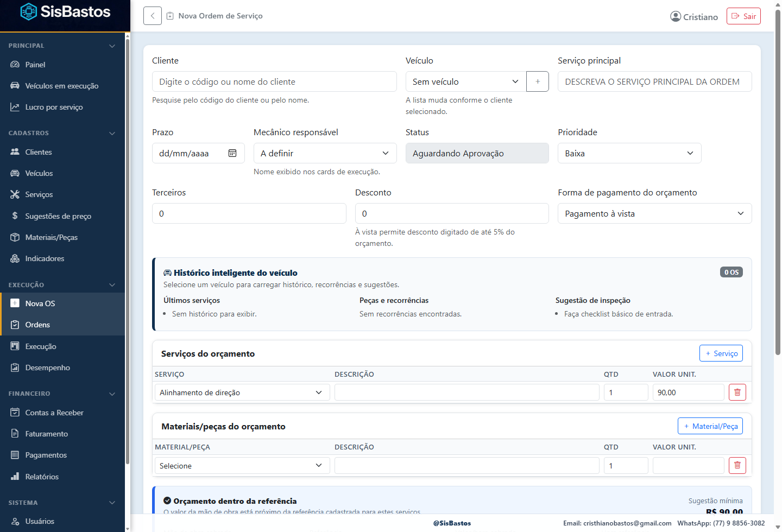The image size is (782, 532).
Task: Collapse the PRINCIPAL sidebar section
Action: [x=112, y=46]
